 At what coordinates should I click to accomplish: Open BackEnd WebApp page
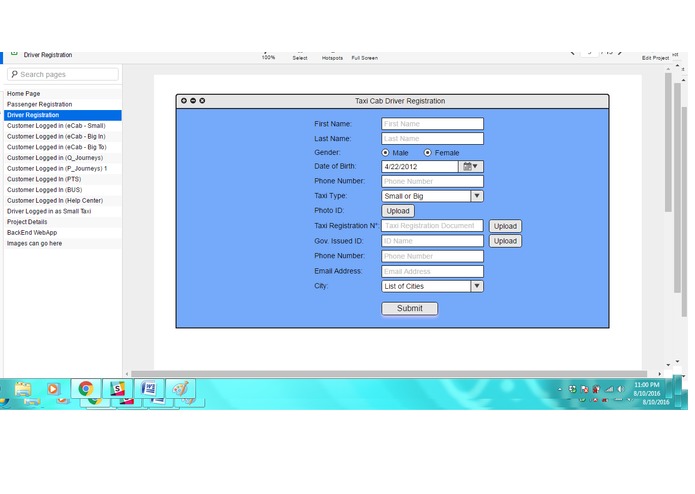[62, 233]
